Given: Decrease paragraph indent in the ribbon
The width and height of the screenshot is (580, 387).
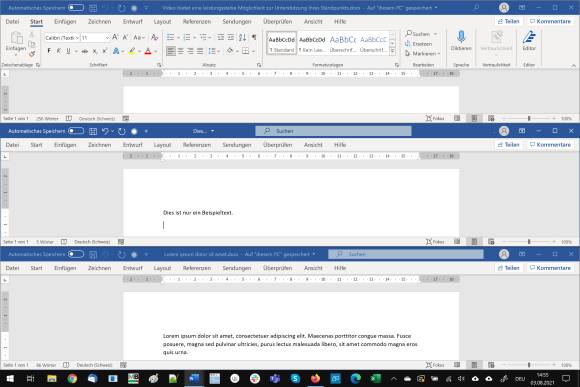Looking at the screenshot, I should tap(221, 37).
